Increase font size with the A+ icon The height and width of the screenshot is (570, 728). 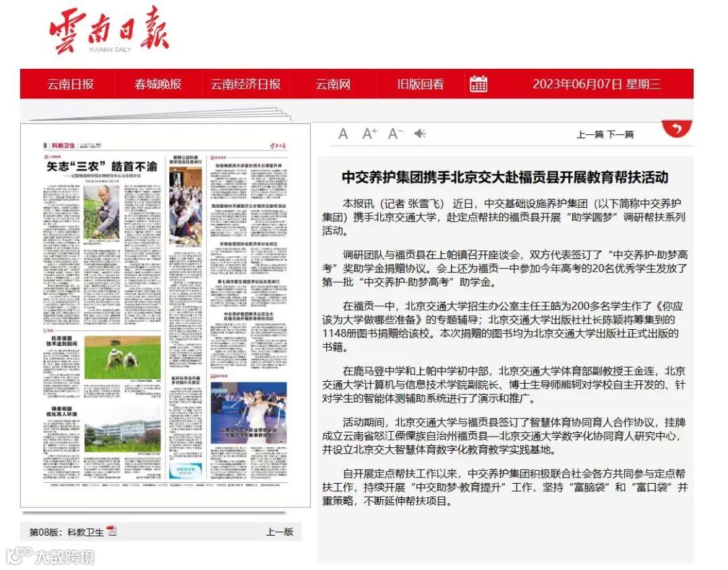(369, 134)
